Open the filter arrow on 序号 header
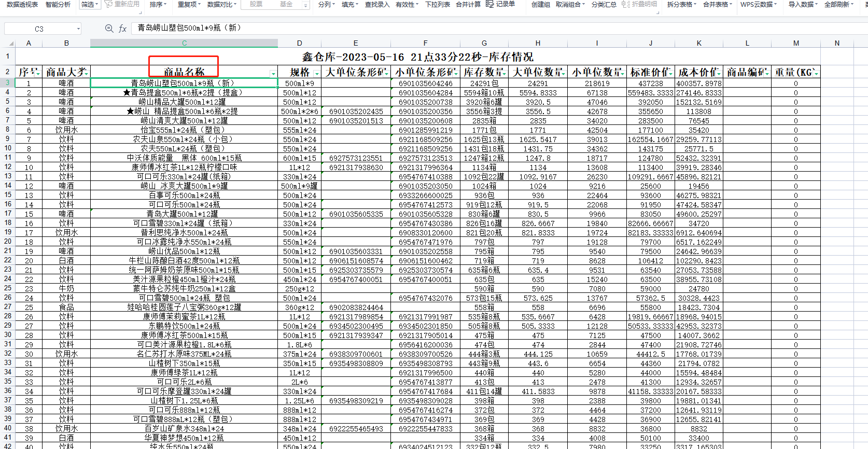The width and height of the screenshot is (868, 449). click(x=37, y=73)
